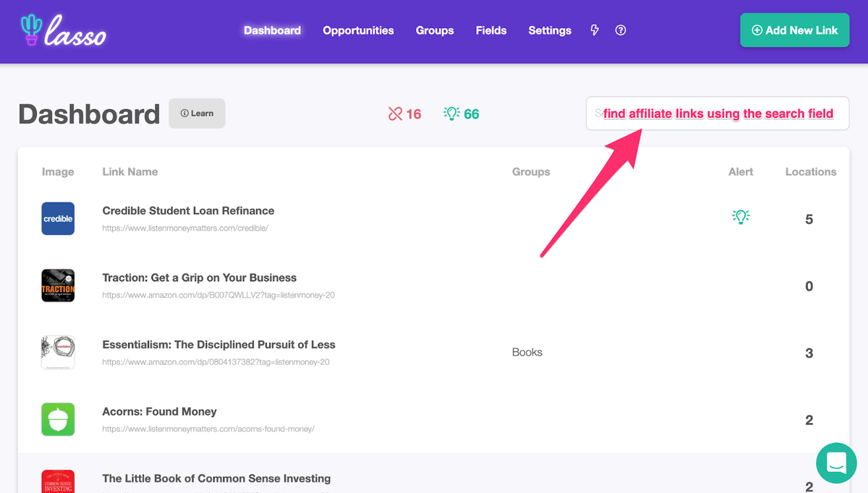868x493 pixels.
Task: Open the Traction book cover thumbnail
Action: point(58,286)
